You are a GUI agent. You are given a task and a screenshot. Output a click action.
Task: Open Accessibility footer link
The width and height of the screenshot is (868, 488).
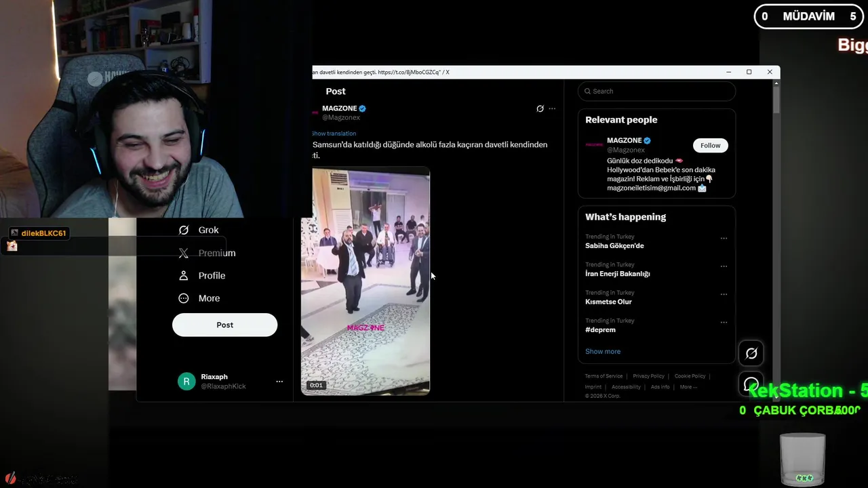pos(626,387)
